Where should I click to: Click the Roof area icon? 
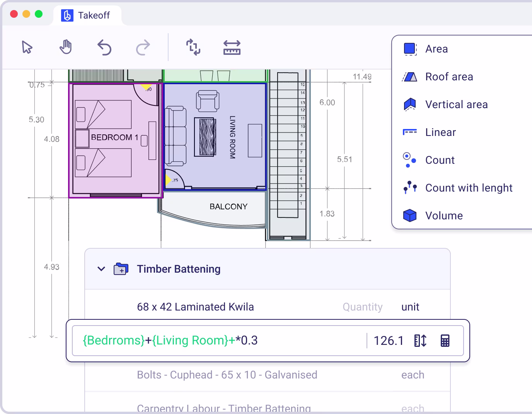[x=410, y=77]
